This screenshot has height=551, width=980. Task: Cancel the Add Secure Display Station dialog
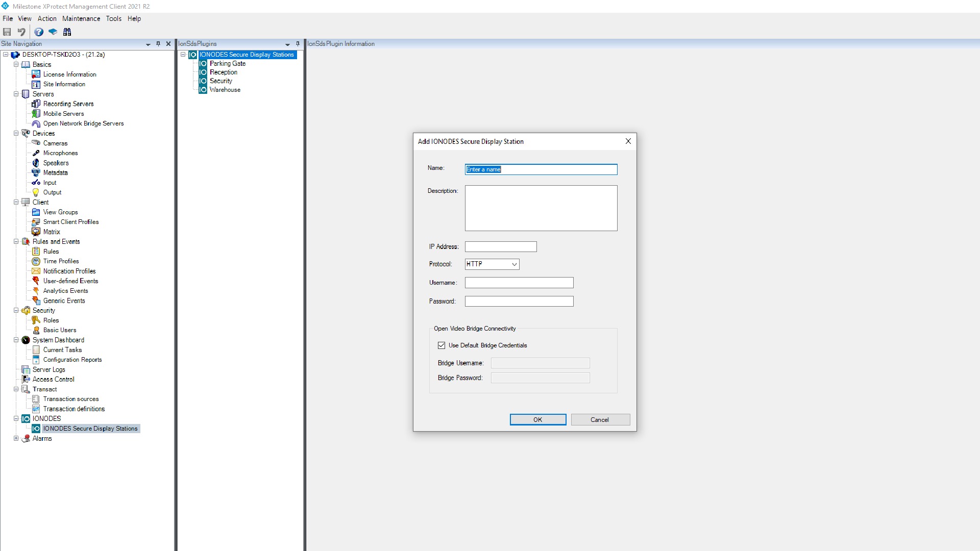pyautogui.click(x=600, y=420)
